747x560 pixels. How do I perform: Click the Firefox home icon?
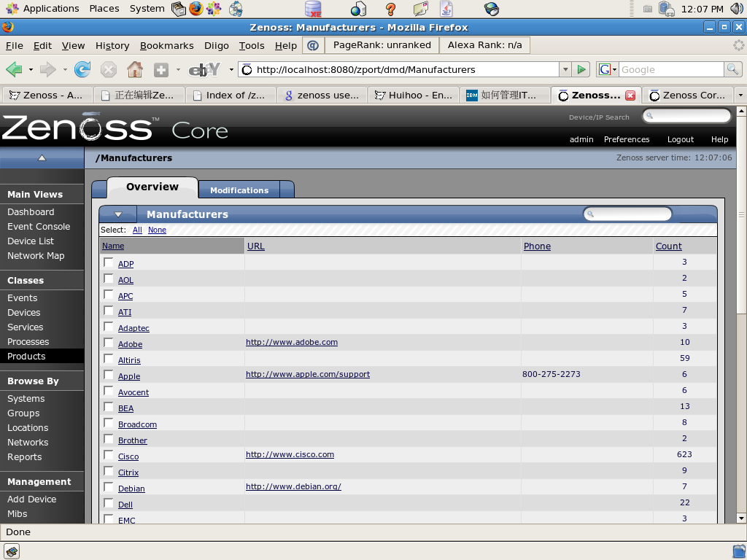(135, 69)
